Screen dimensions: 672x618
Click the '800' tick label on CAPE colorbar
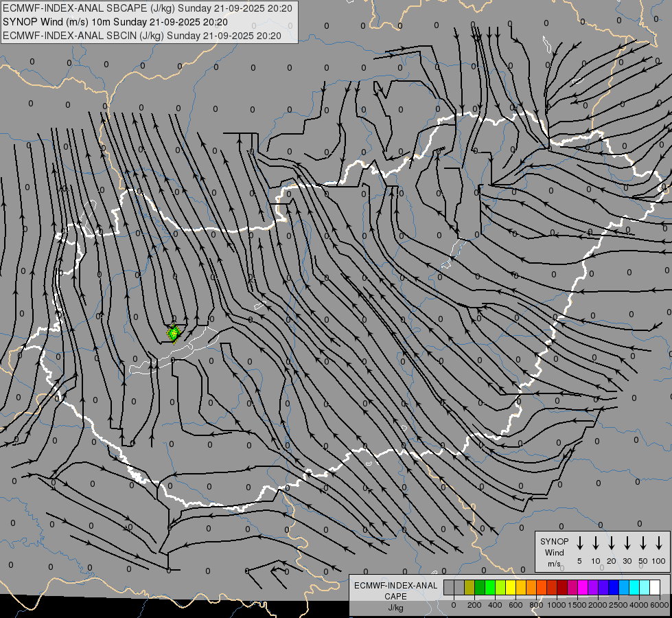click(x=536, y=605)
